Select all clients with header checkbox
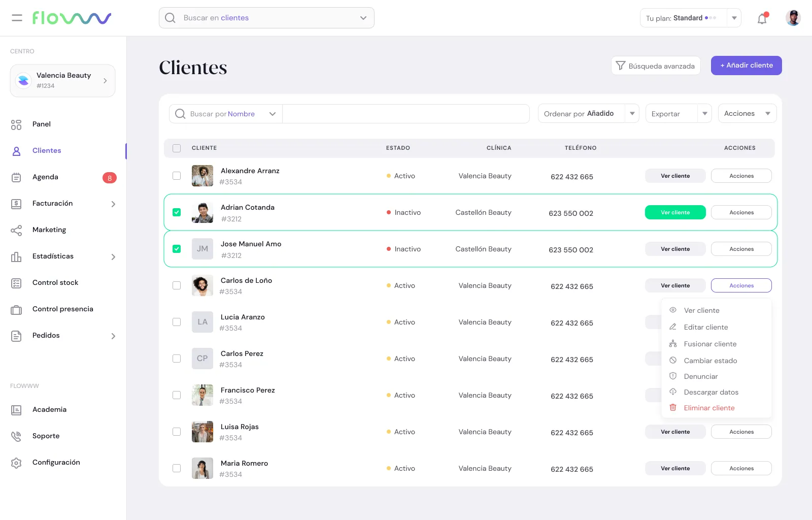Viewport: 812px width, 520px height. 177,148
